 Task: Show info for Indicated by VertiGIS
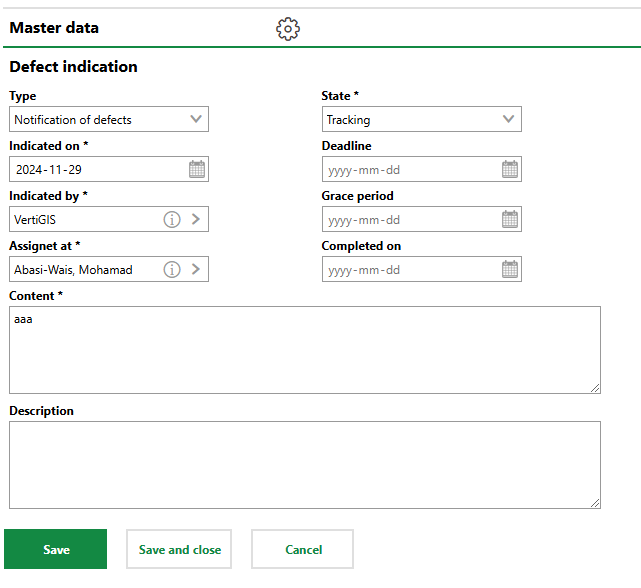(x=172, y=220)
